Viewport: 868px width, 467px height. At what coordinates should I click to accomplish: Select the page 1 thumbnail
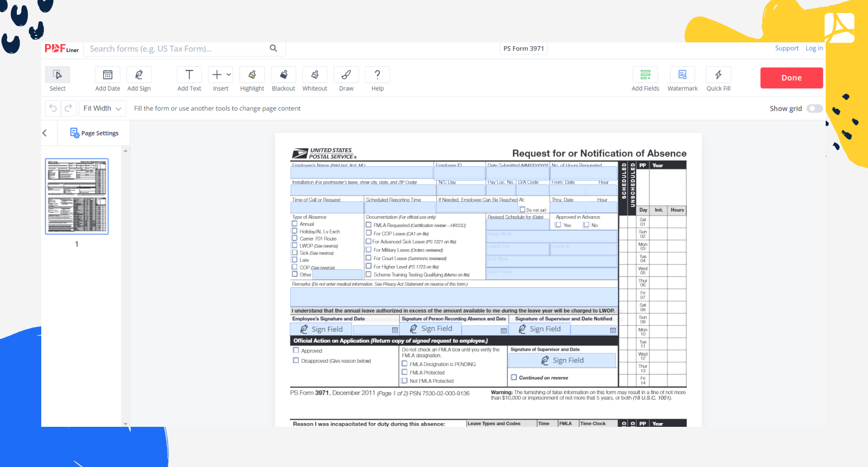click(x=76, y=197)
